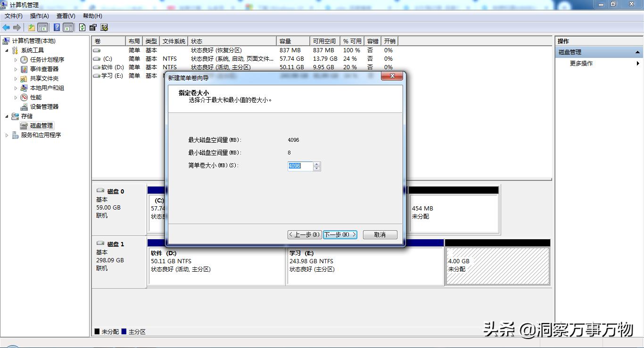Toggle the console tree pane icon
644x348 pixels.
click(x=42, y=27)
